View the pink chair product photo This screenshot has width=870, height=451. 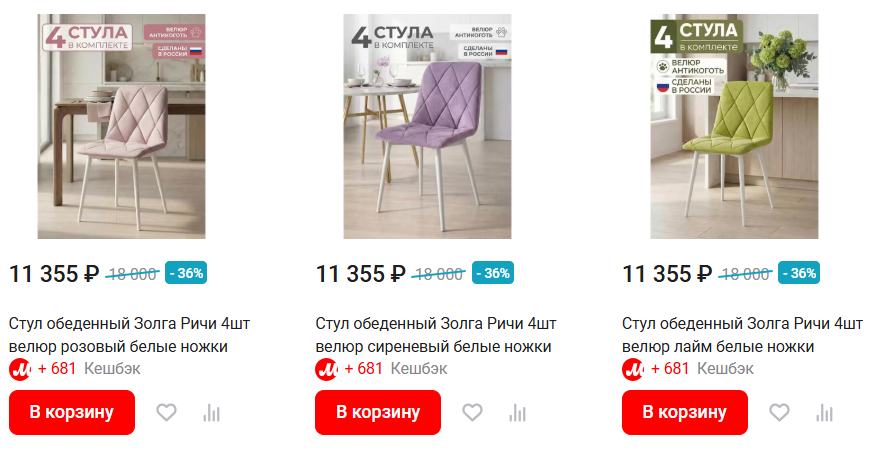122,126
